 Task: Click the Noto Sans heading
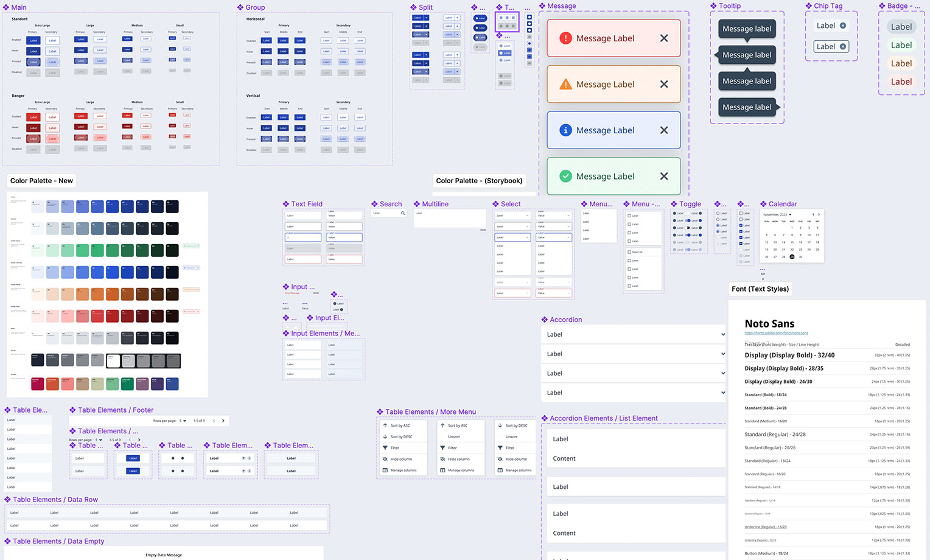(769, 324)
